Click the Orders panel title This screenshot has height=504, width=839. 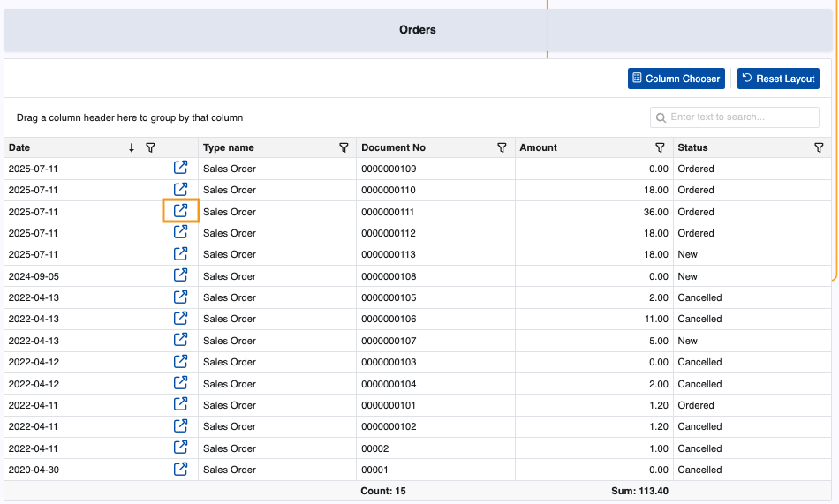pos(418,30)
